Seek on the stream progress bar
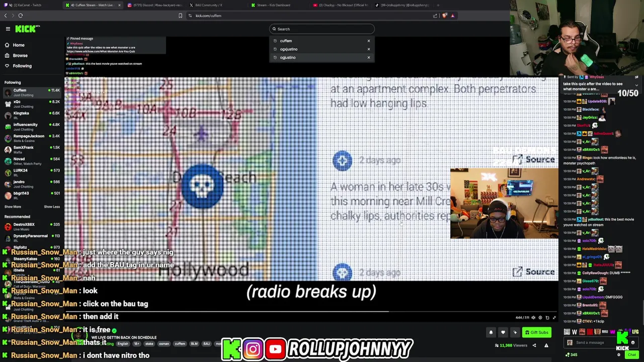This screenshot has width=644, height=362. (311, 312)
